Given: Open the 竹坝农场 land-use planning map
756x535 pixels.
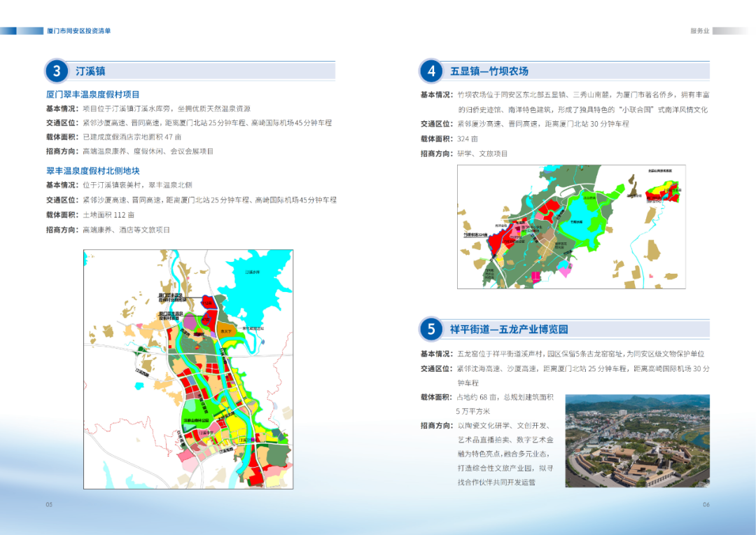Looking at the screenshot, I should tap(571, 226).
